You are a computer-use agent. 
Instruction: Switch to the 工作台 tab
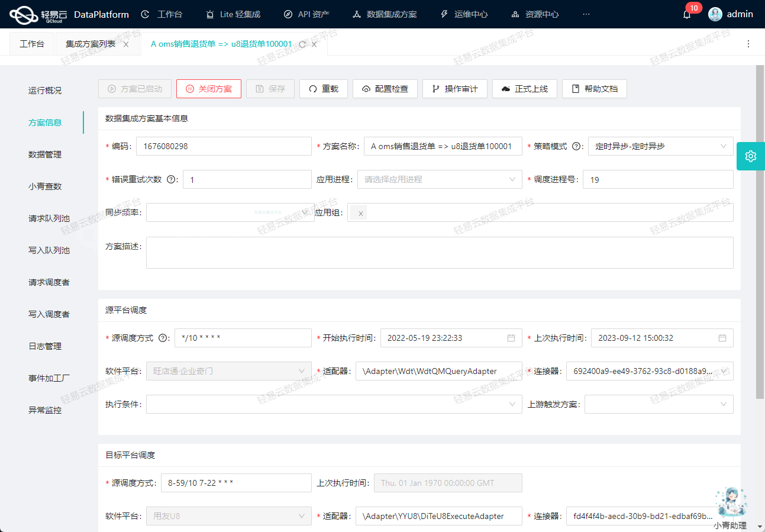click(x=32, y=44)
